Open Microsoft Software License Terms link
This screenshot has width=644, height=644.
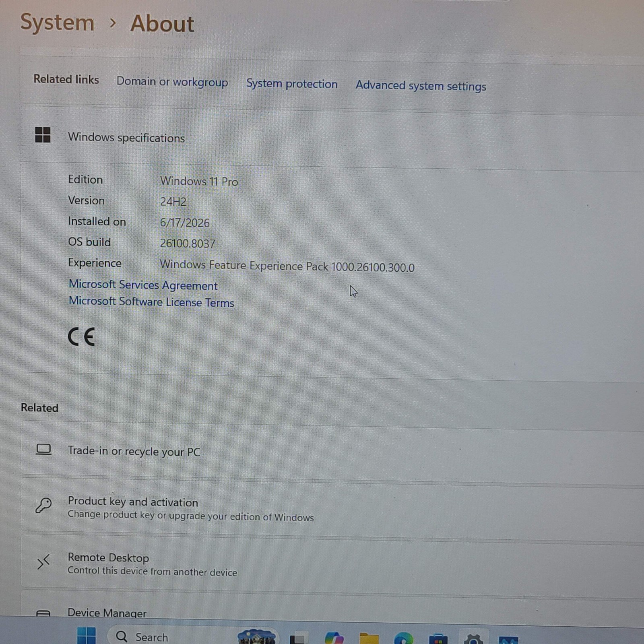pyautogui.click(x=151, y=302)
